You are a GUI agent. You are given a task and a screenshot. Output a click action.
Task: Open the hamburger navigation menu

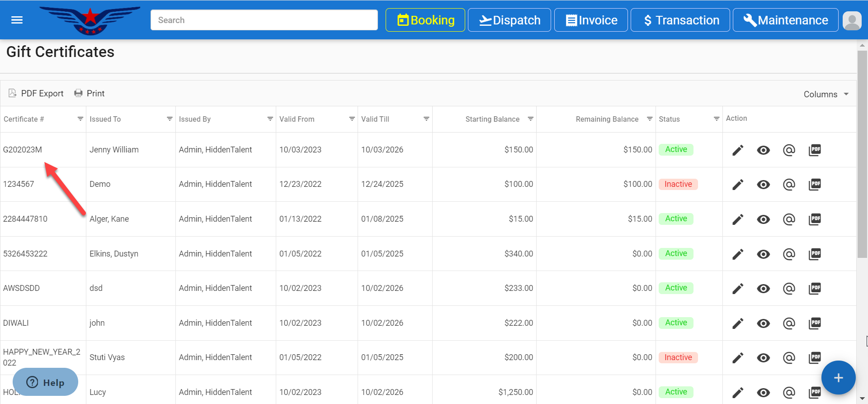pos(17,20)
